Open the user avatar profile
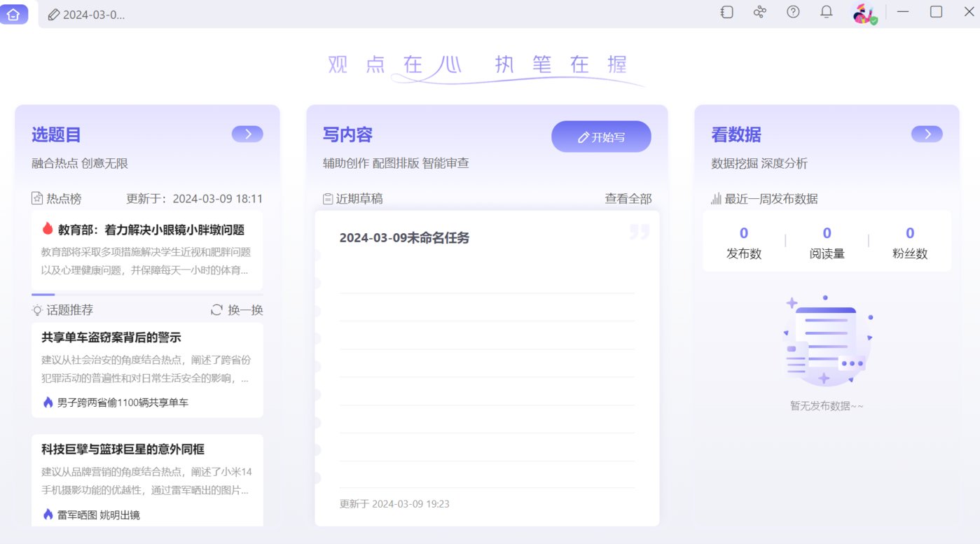 865,13
